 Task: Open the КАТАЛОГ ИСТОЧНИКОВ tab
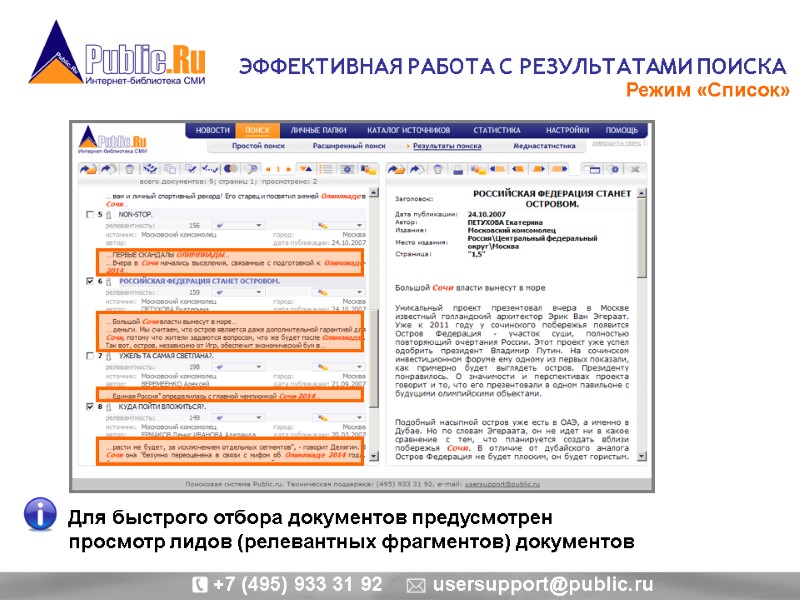pyautogui.click(x=409, y=130)
